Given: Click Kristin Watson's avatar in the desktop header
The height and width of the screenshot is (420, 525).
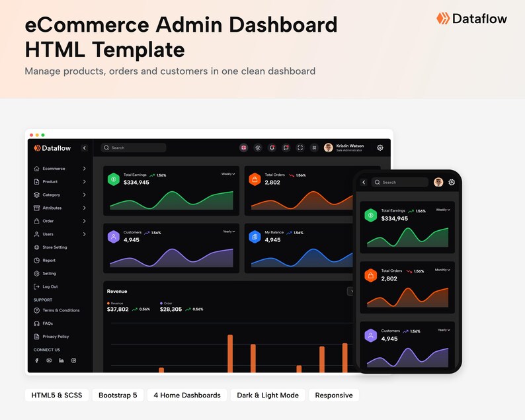Looking at the screenshot, I should click(x=329, y=147).
